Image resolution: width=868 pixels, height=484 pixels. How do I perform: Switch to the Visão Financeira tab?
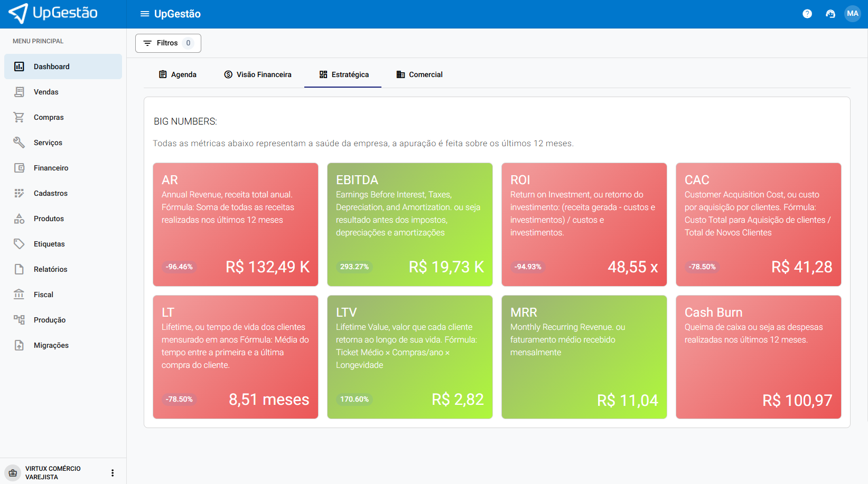(258, 74)
